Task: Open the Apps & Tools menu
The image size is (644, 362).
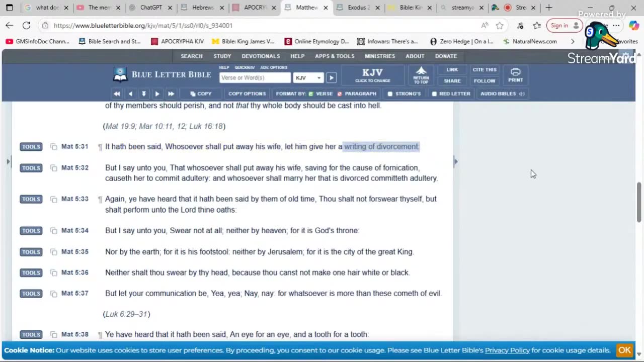Action: 335,56
